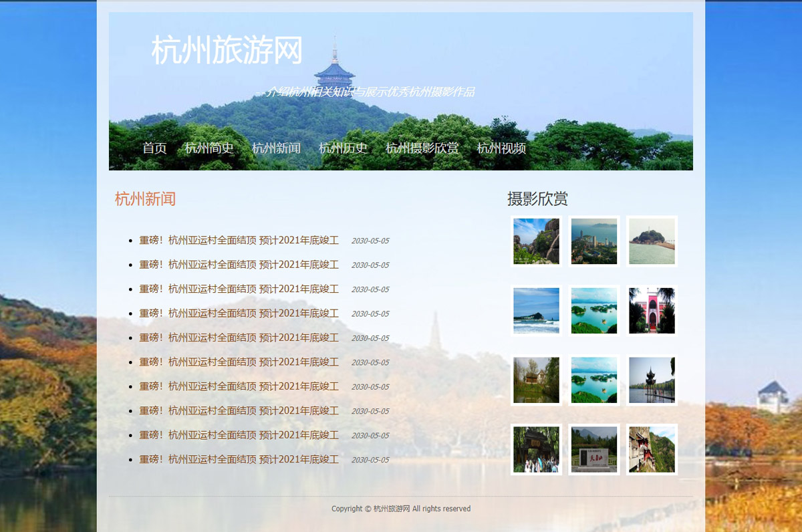The width and height of the screenshot is (802, 532).
Task: Open the 杭州历史 navigation link
Action: 343,148
